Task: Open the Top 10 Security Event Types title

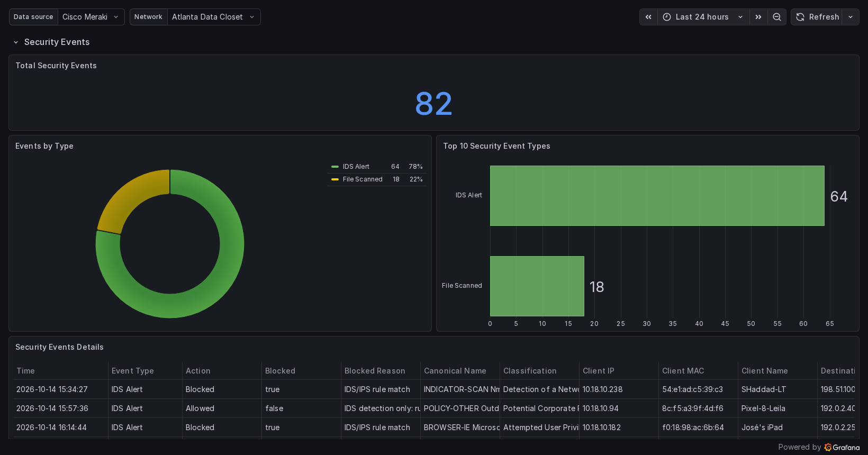Action: pos(496,146)
